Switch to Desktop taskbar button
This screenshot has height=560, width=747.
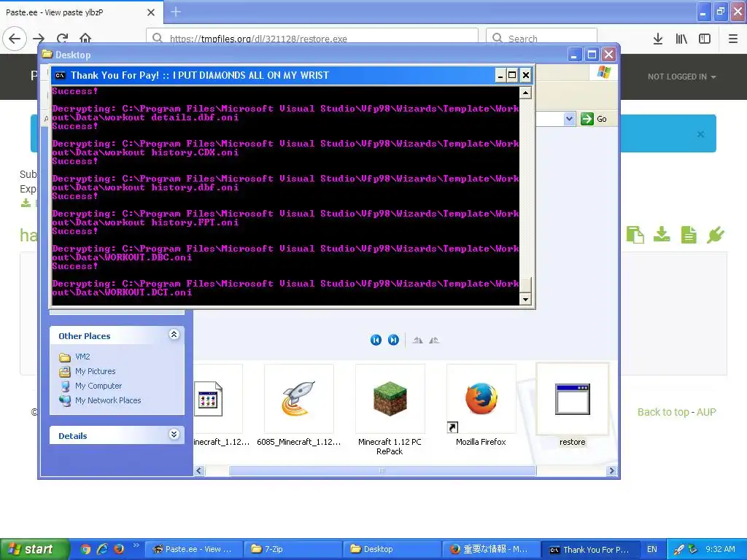coord(392,549)
